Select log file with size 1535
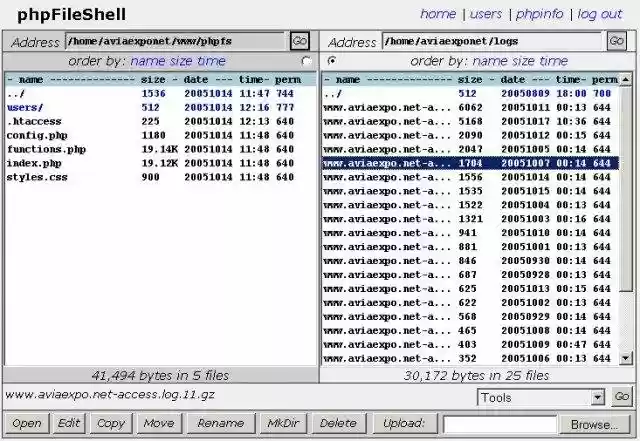This screenshot has width=640, height=441. click(470, 191)
